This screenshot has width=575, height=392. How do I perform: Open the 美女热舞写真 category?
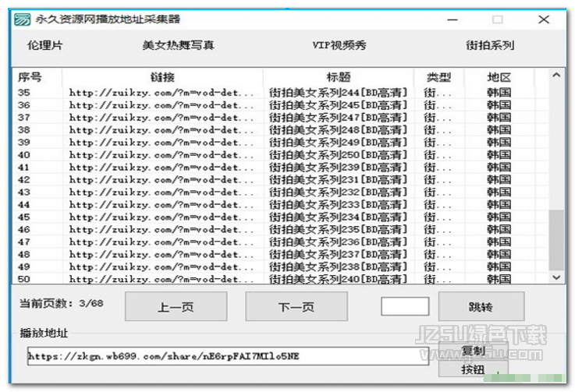178,45
